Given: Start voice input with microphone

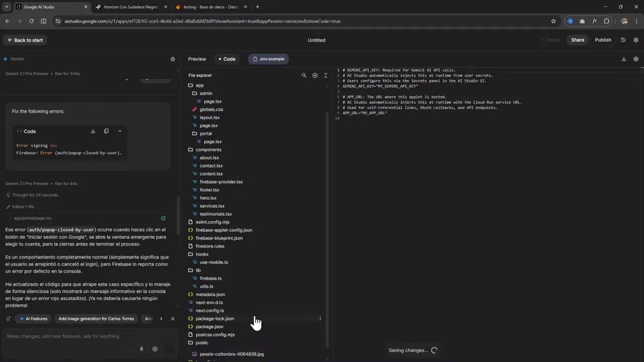Looking at the screenshot, I should click(x=142, y=349).
